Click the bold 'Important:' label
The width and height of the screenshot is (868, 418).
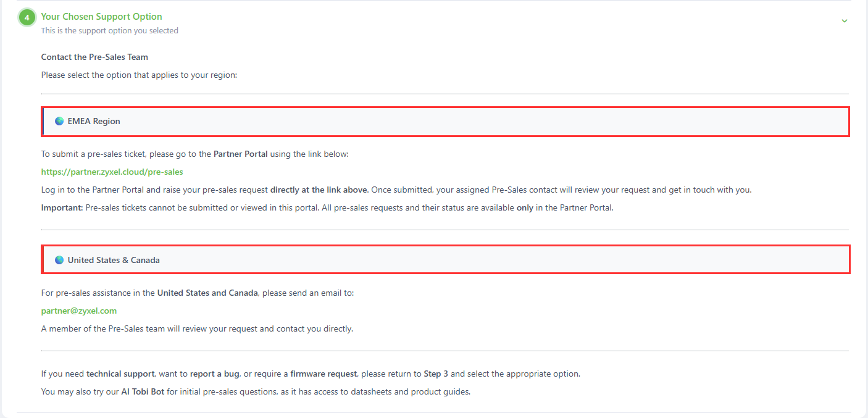pos(62,207)
